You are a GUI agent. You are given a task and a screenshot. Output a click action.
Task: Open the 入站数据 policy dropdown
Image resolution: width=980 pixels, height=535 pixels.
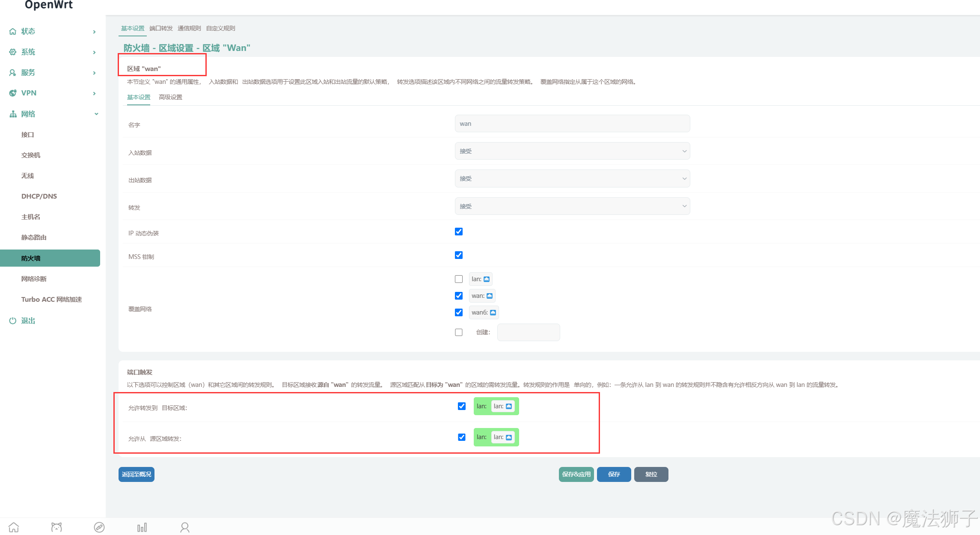tap(572, 151)
